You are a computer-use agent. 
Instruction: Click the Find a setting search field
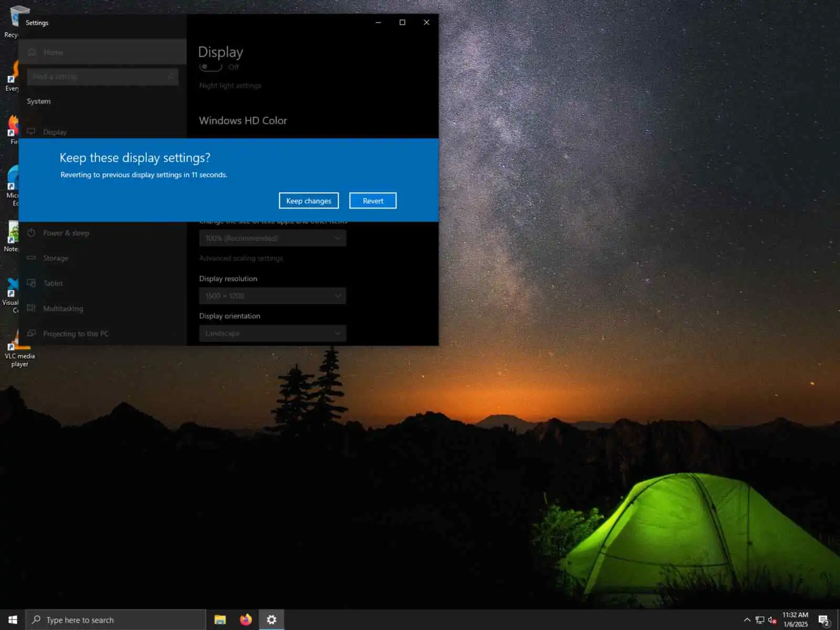102,77
